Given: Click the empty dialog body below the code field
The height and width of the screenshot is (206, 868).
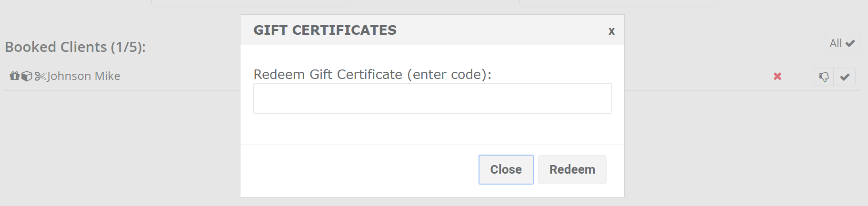Looking at the screenshot, I should point(432,129).
